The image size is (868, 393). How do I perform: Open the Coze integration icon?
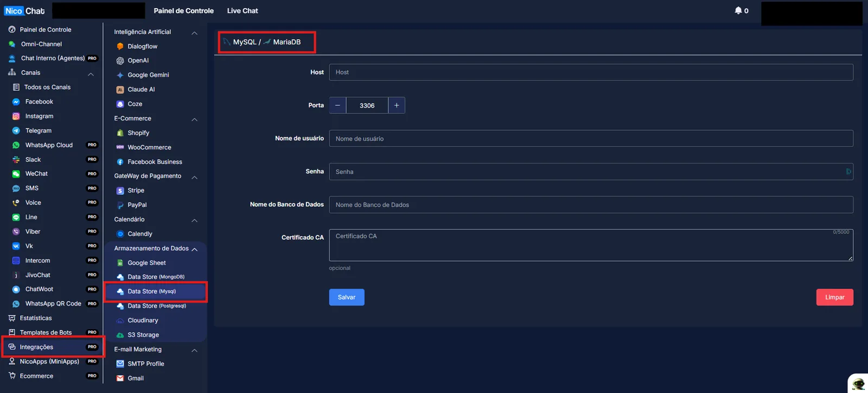(120, 104)
